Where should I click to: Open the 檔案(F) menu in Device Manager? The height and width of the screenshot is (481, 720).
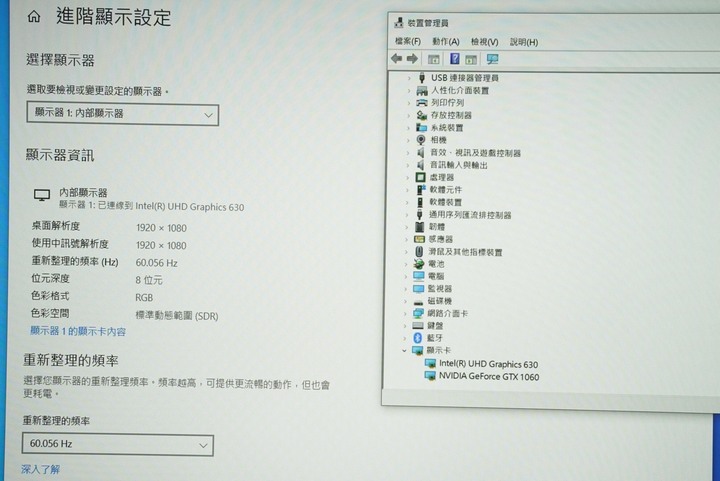click(408, 41)
